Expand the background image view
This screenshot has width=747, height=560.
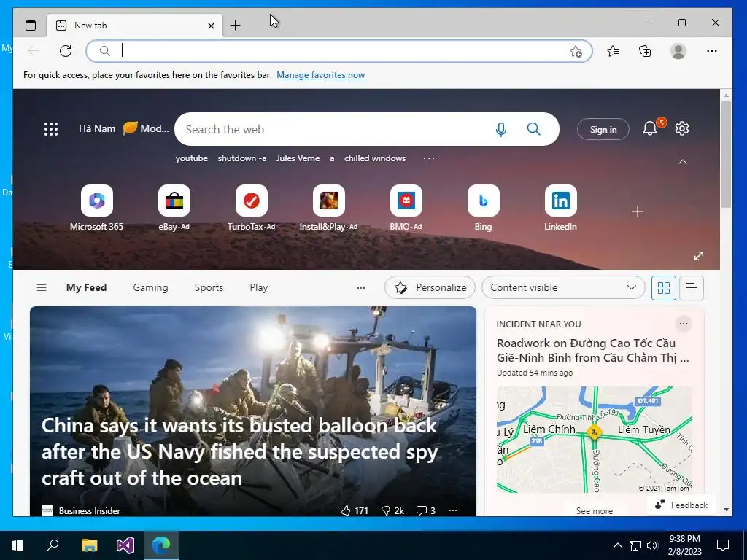pyautogui.click(x=699, y=256)
